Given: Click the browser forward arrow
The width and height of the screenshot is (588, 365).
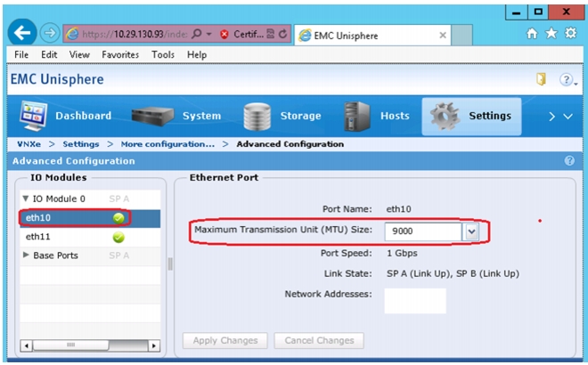Looking at the screenshot, I should tap(50, 33).
